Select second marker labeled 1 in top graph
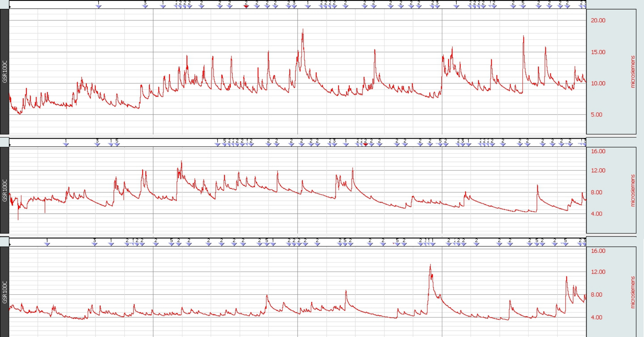The width and height of the screenshot is (644, 337). pyautogui.click(x=163, y=6)
